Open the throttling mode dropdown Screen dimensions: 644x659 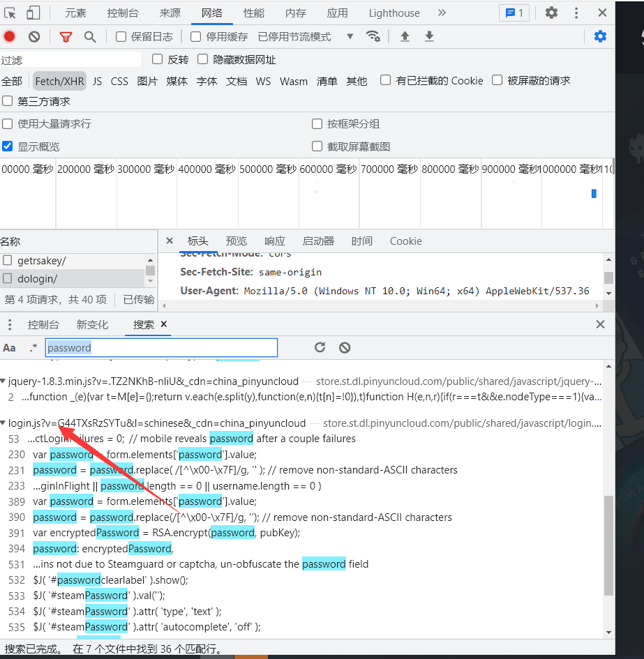(x=350, y=37)
